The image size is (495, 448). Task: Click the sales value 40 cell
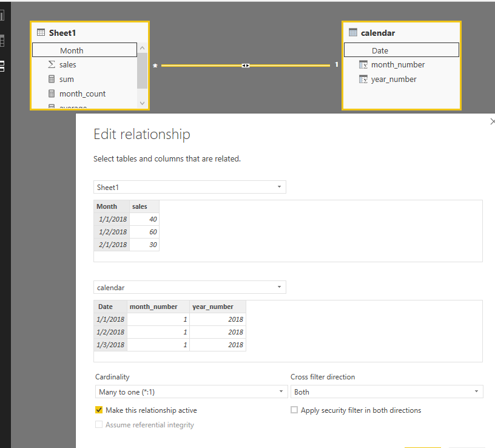(144, 219)
